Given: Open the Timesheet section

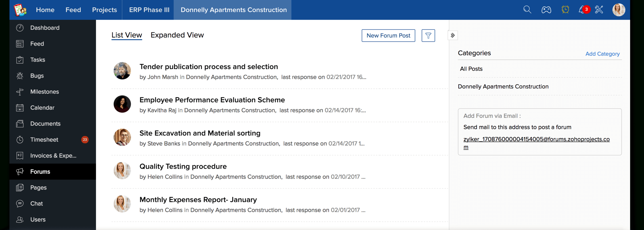Looking at the screenshot, I should 44,139.
